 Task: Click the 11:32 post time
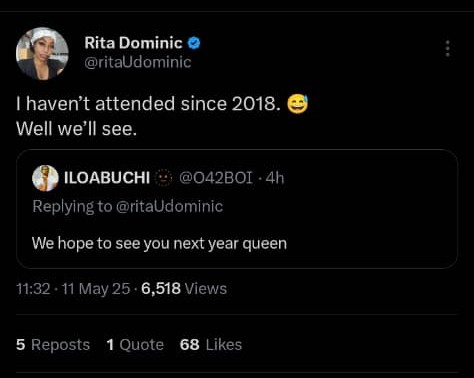33,289
